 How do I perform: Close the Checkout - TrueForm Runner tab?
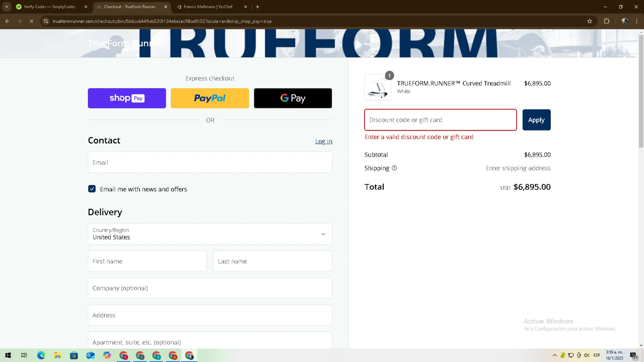[166, 7]
